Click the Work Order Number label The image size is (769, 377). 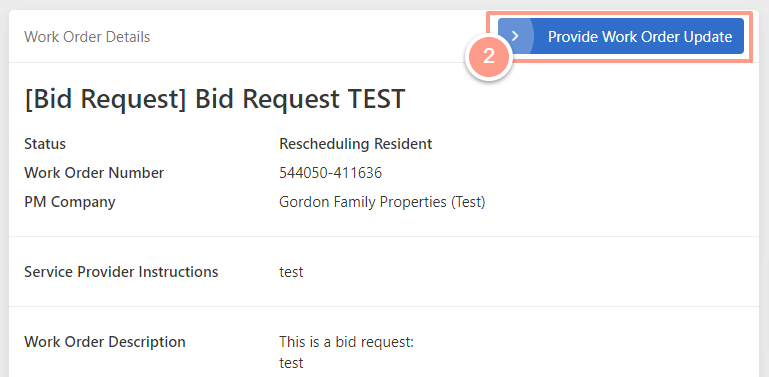pos(94,173)
